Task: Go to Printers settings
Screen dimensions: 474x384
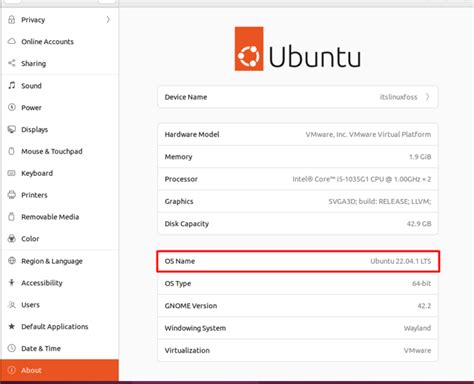Action: 59,195
